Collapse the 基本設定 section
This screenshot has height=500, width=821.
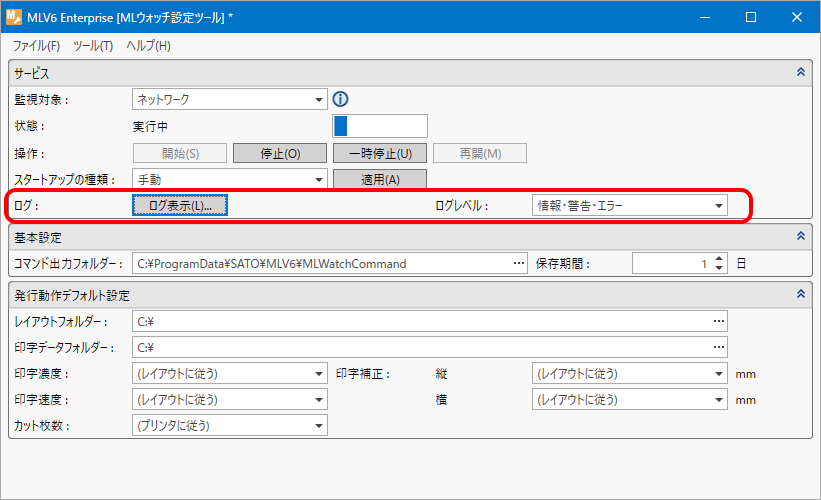click(801, 236)
